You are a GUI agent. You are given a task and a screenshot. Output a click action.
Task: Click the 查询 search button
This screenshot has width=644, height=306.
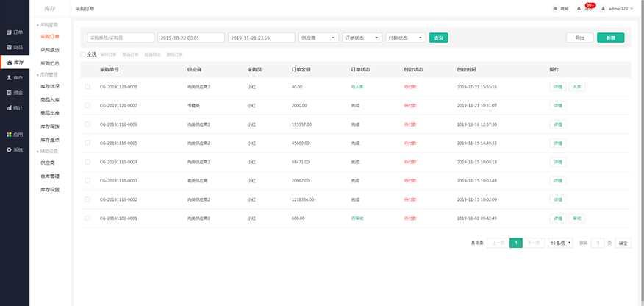pos(438,38)
